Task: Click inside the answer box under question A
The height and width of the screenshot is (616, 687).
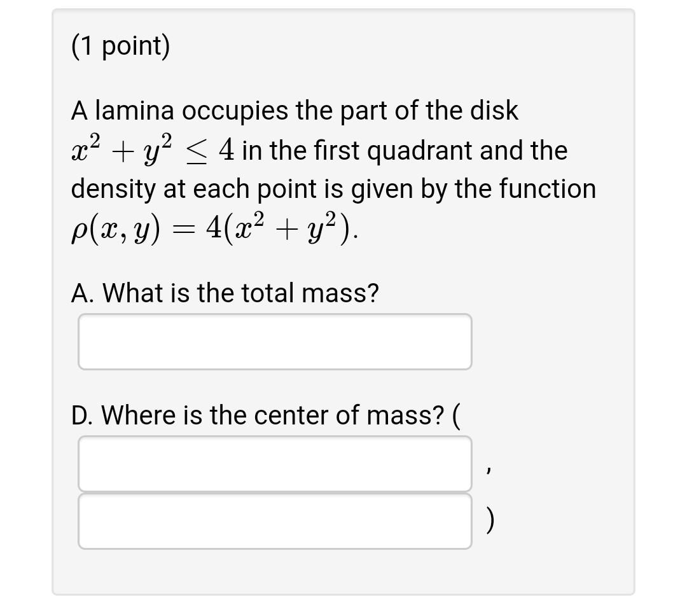Action: [x=274, y=341]
